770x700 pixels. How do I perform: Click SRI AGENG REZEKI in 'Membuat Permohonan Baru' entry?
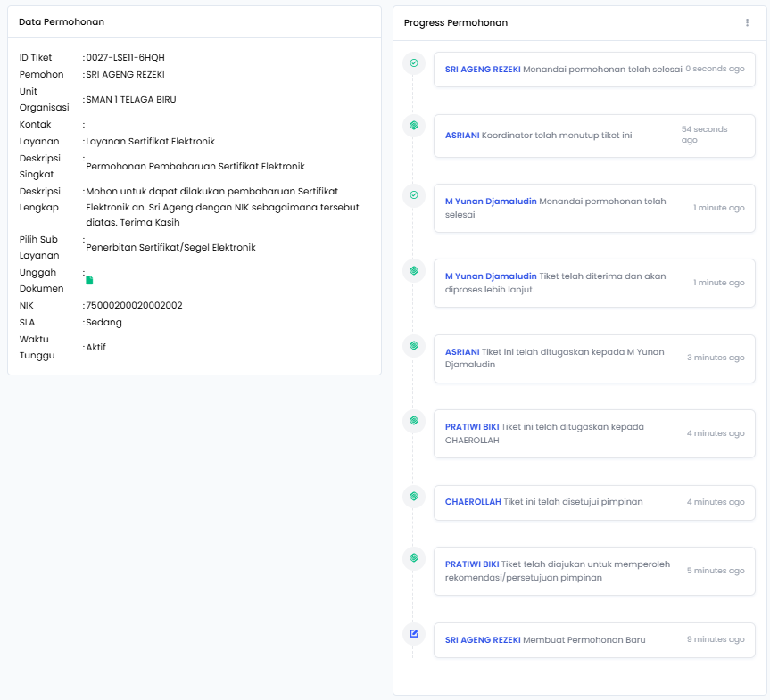point(482,640)
